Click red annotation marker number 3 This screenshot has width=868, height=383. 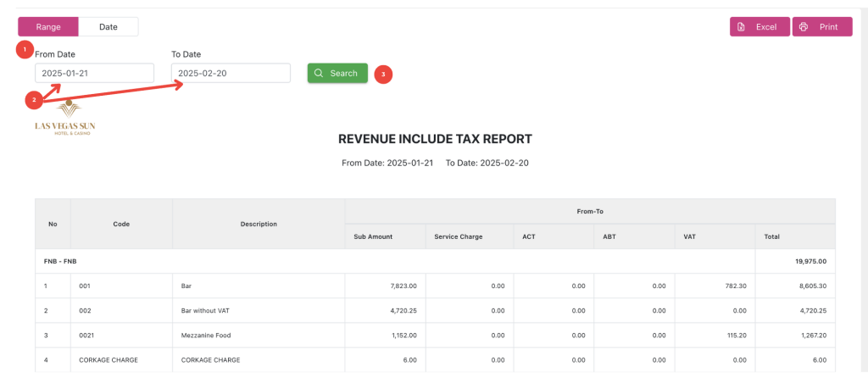383,74
